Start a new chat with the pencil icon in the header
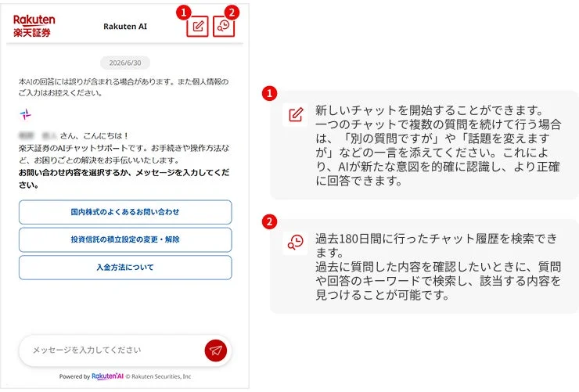 197,27
